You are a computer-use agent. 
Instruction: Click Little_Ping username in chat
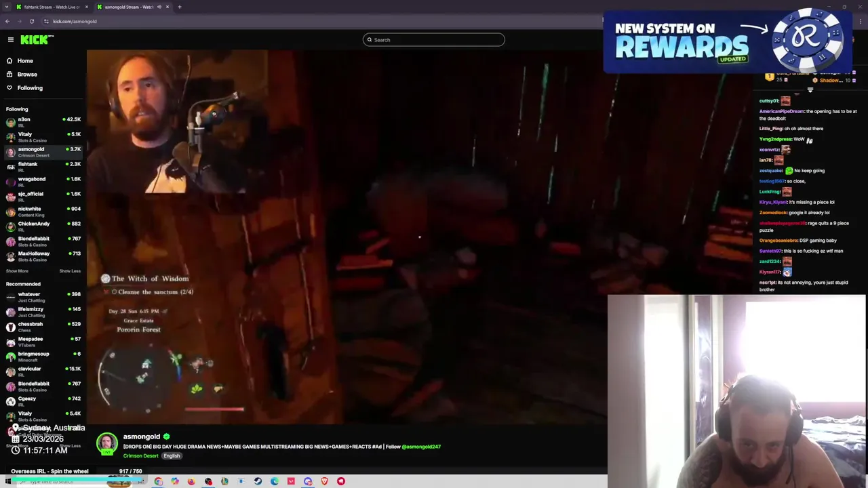click(x=771, y=129)
